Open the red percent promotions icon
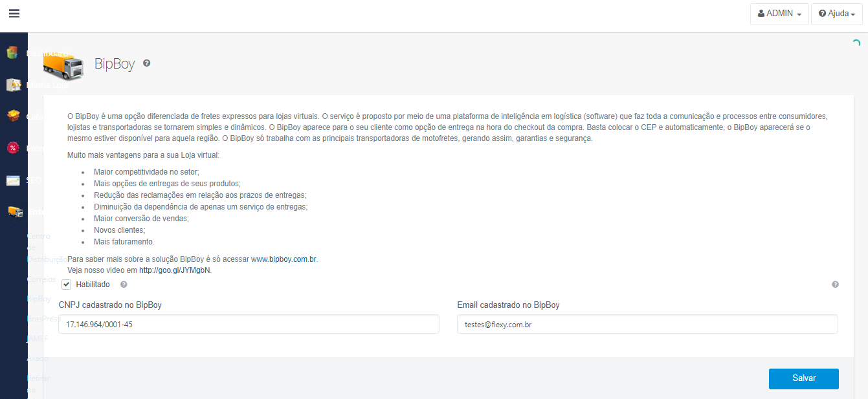The height and width of the screenshot is (399, 868). coord(12,148)
